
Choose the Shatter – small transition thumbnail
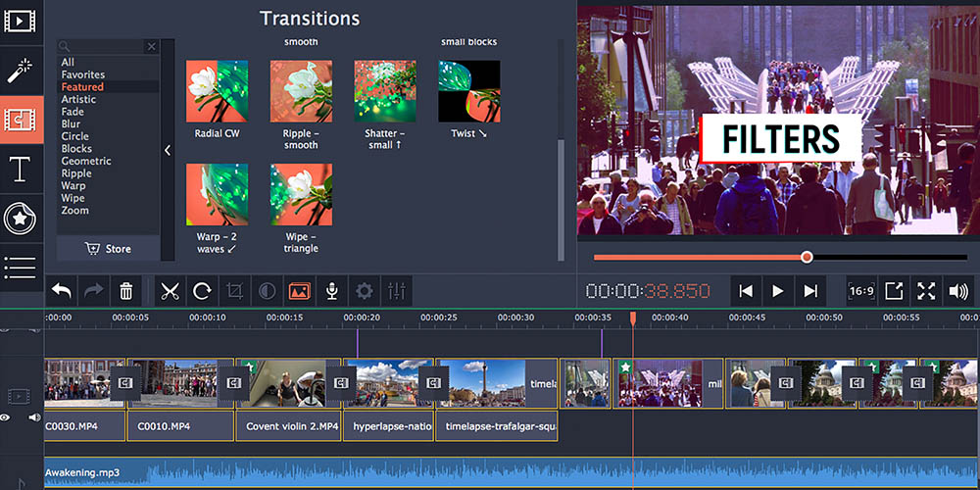point(385,91)
